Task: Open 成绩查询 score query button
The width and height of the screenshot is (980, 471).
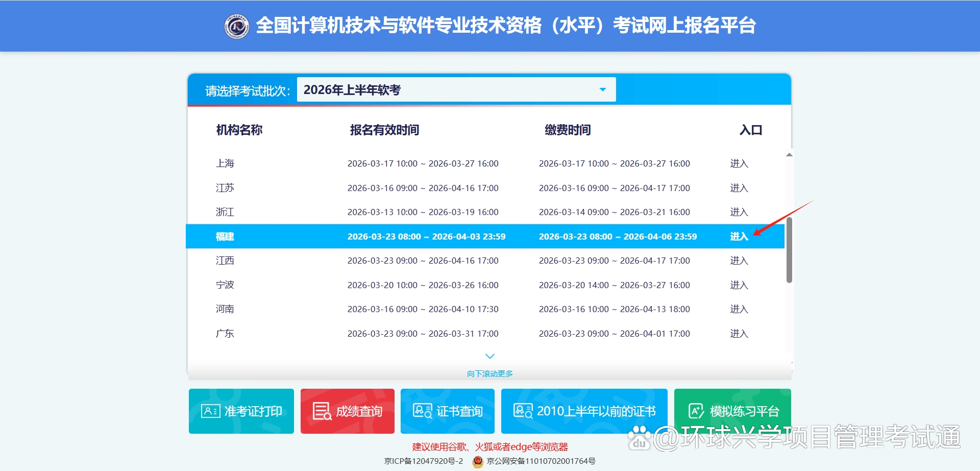Action: [x=348, y=411]
